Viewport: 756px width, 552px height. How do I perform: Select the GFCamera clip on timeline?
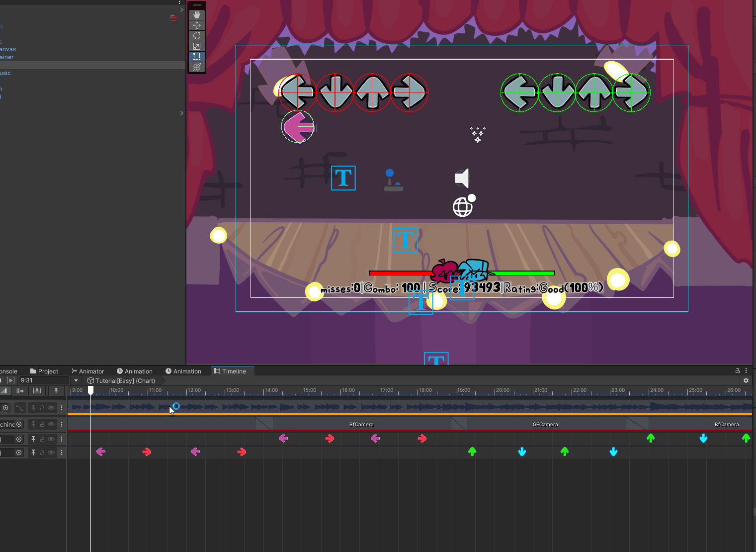[x=545, y=424]
